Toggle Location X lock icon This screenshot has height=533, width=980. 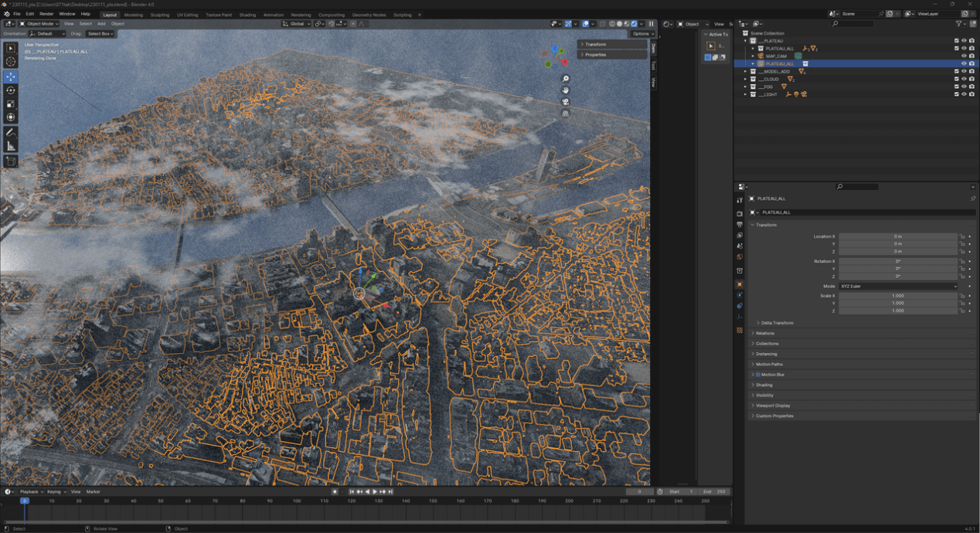(x=963, y=236)
